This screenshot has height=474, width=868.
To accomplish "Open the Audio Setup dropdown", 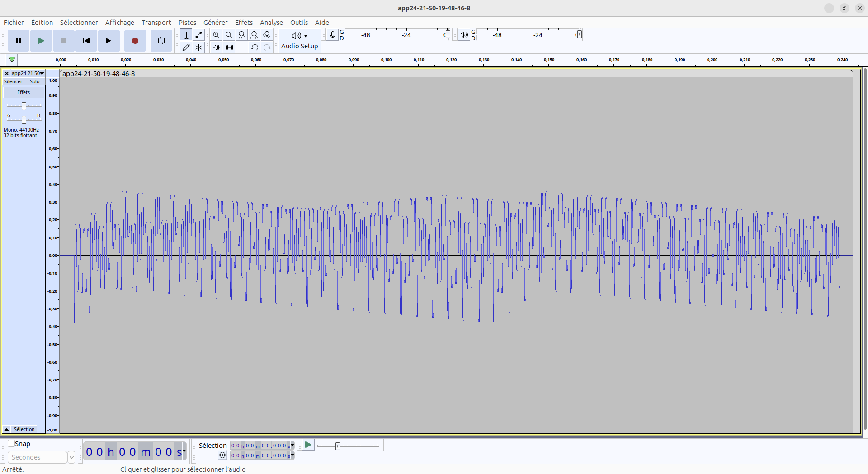I will 299,41.
